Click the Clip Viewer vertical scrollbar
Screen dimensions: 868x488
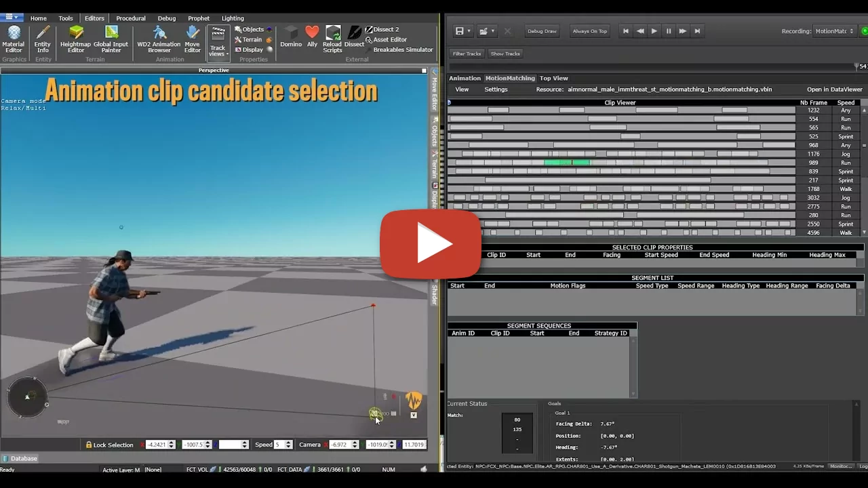coord(865,169)
